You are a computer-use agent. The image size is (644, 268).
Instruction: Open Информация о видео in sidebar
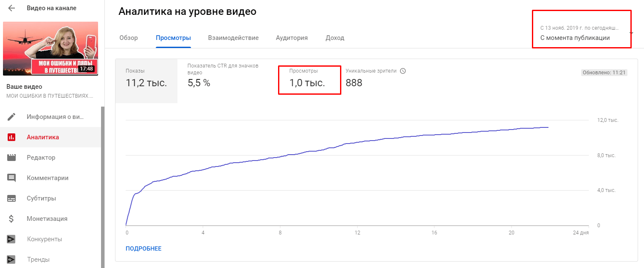click(51, 117)
